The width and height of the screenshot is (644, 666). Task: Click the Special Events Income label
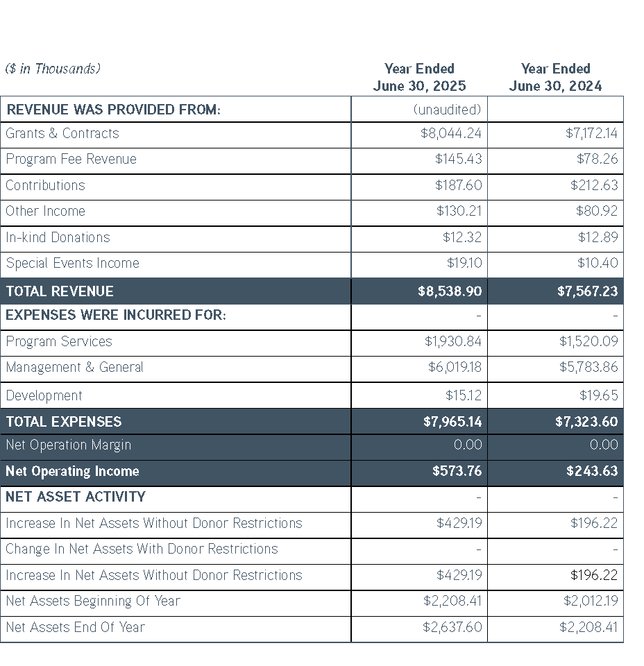tap(72, 264)
